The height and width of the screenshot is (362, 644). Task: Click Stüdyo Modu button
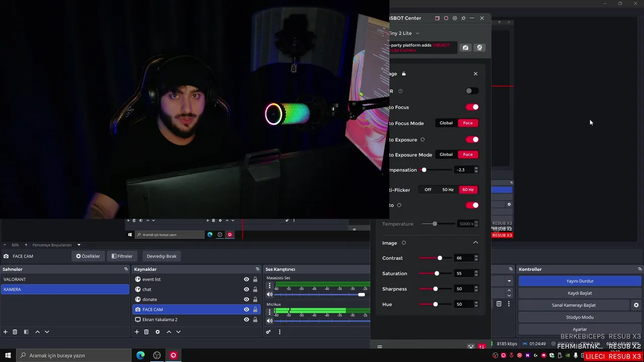(580, 317)
